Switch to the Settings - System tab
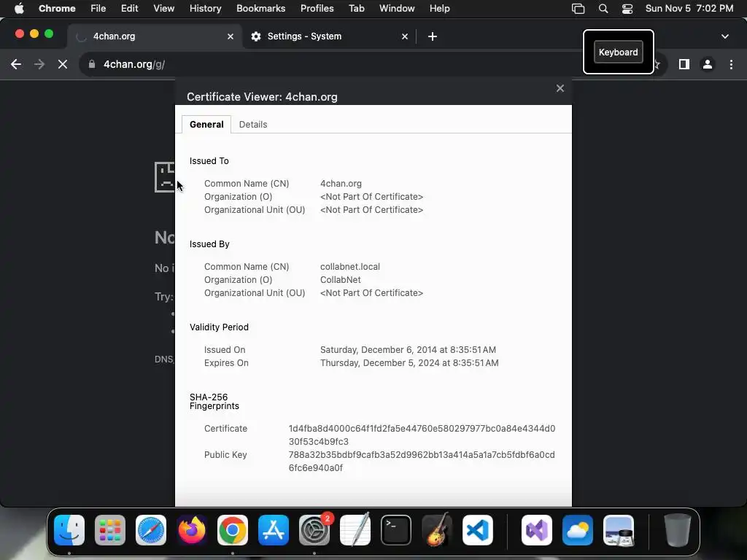 coord(329,36)
